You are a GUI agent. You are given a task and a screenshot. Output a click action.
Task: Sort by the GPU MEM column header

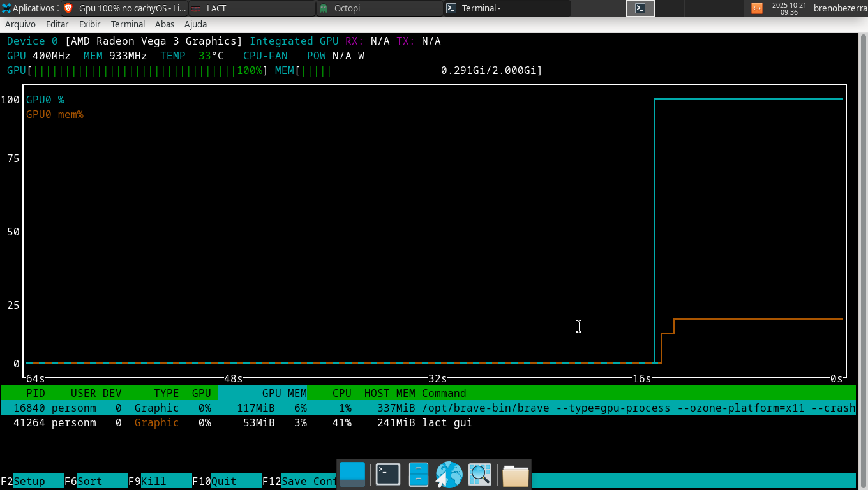(x=283, y=393)
